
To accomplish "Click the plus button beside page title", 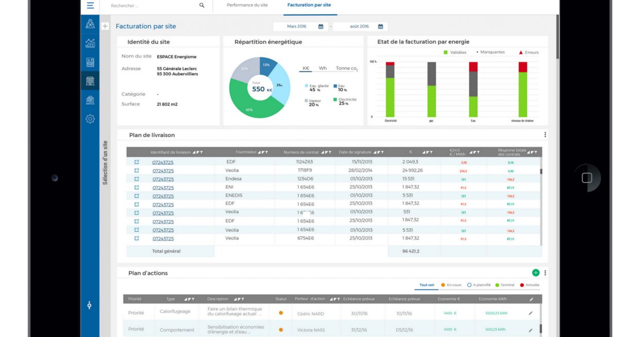I will click(x=105, y=26).
